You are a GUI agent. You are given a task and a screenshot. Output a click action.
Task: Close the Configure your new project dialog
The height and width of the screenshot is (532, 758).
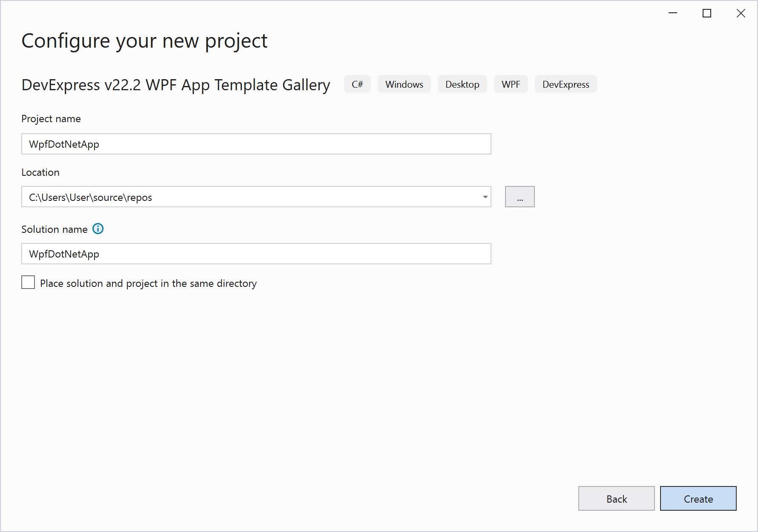coord(741,13)
